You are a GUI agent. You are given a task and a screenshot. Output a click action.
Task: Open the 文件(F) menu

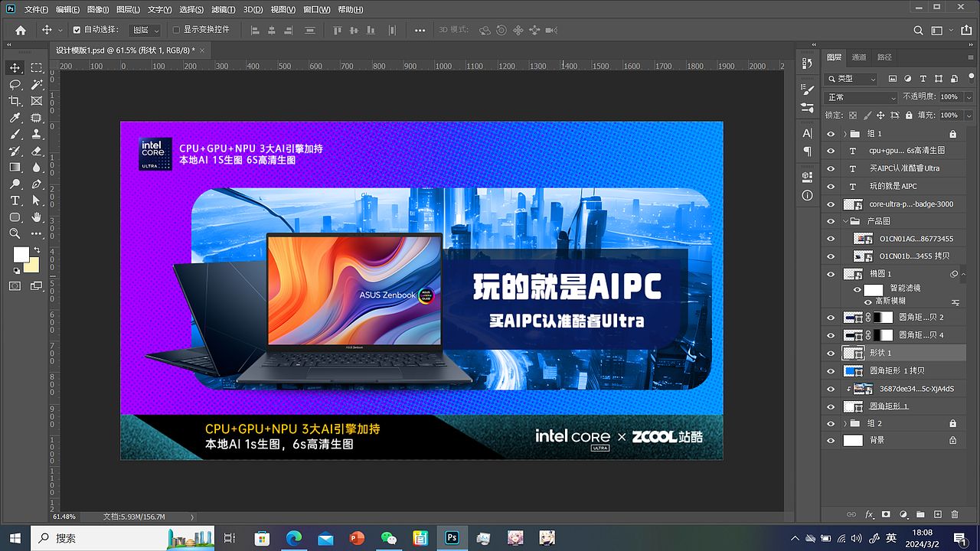tap(36, 9)
